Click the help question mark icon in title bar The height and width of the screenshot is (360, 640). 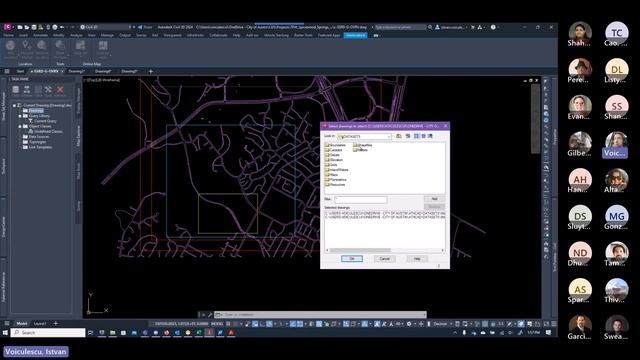pos(493,27)
